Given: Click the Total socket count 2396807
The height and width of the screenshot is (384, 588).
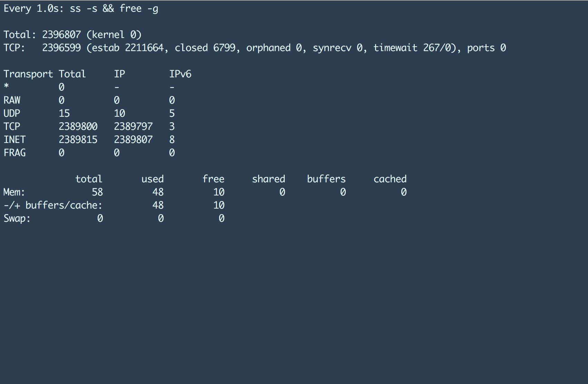Looking at the screenshot, I should tap(61, 35).
